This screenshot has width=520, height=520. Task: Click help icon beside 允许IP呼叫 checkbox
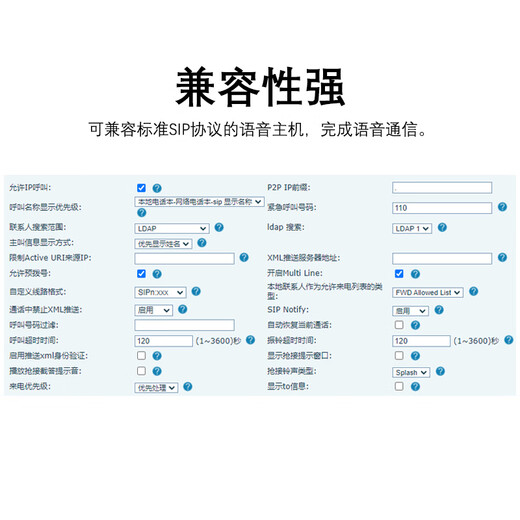[x=157, y=188]
